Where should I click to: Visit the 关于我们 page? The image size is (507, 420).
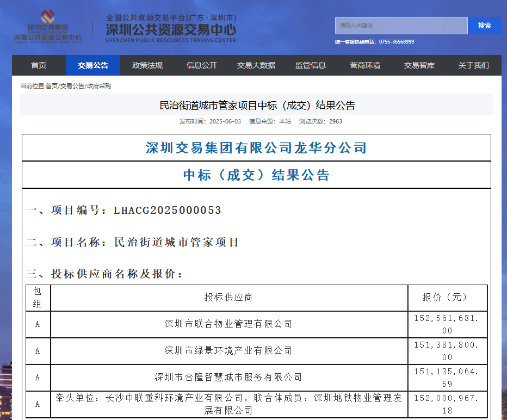[474, 65]
